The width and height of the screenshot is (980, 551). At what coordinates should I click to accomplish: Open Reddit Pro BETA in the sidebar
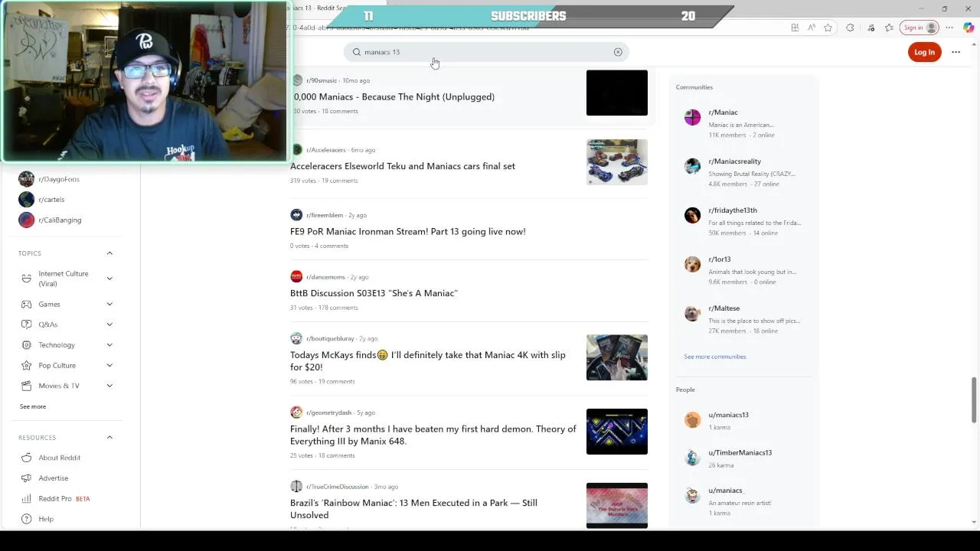[x=64, y=499]
